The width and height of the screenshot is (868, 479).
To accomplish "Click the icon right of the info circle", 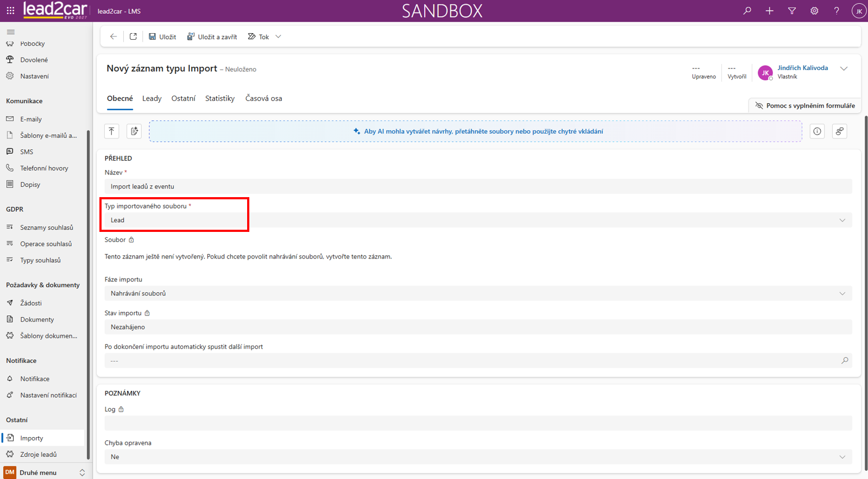I will 840,131.
